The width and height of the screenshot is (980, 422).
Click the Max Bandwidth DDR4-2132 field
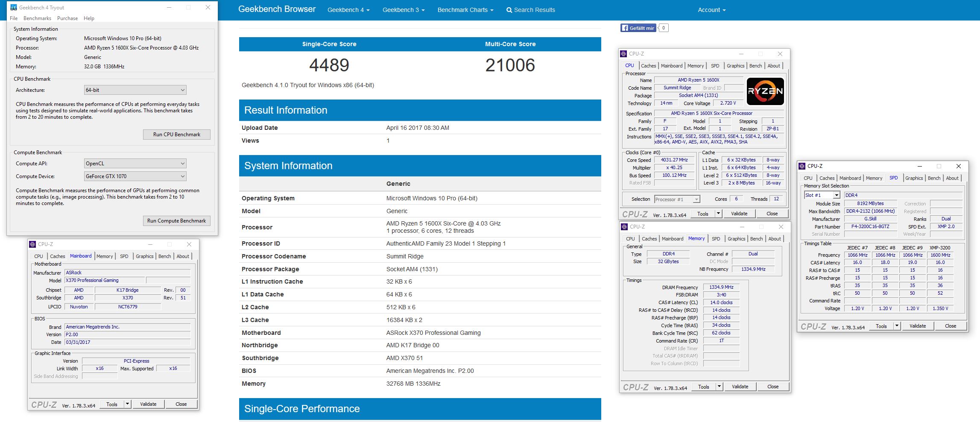870,211
